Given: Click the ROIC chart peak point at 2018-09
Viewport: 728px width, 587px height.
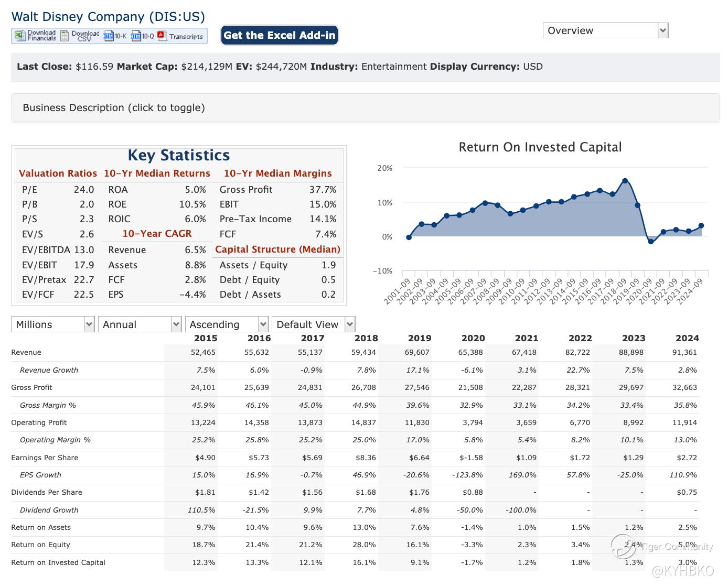Looking at the screenshot, I should coord(625,181).
